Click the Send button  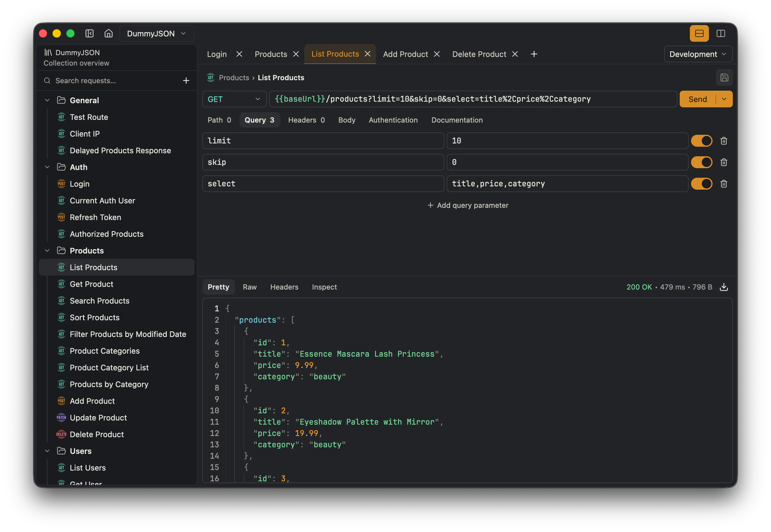coord(697,99)
